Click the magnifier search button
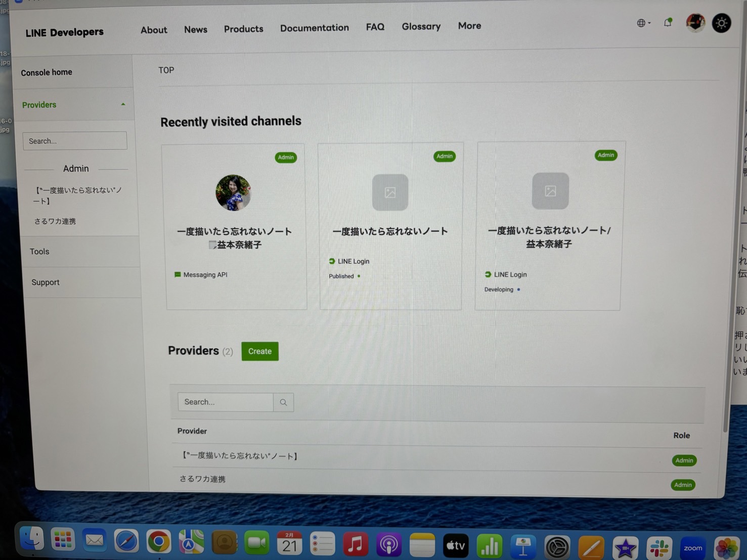Viewport: 747px width, 560px height. (283, 402)
